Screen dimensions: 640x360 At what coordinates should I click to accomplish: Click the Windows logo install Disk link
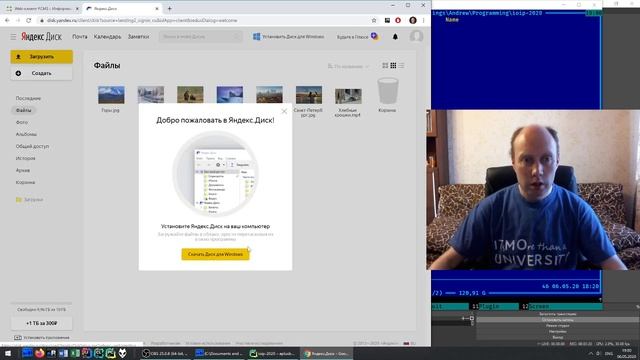[x=289, y=37]
